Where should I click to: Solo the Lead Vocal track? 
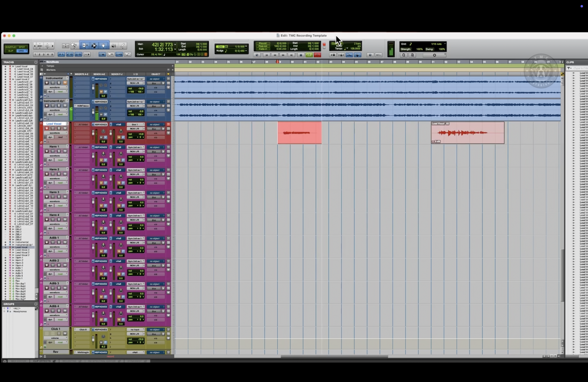(59, 128)
